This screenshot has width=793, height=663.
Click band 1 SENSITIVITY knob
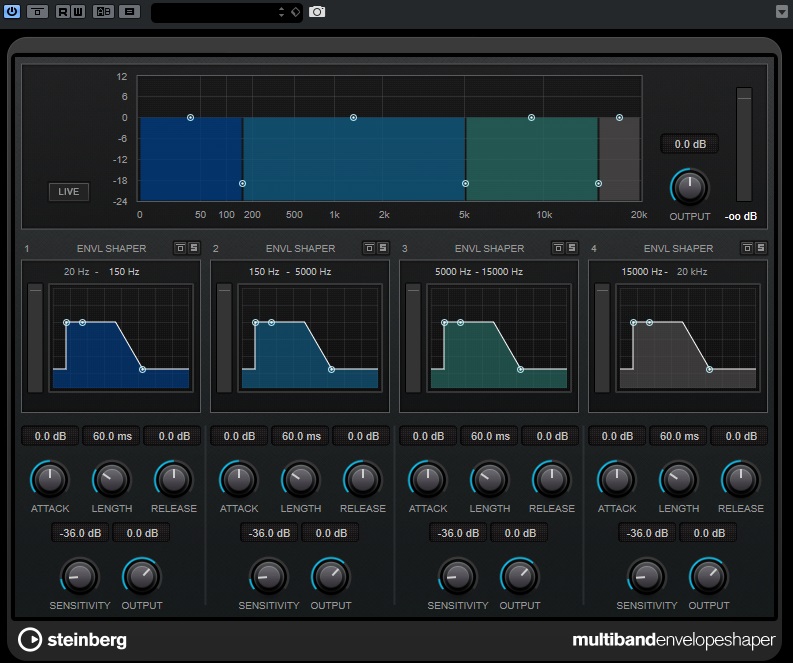(79, 576)
